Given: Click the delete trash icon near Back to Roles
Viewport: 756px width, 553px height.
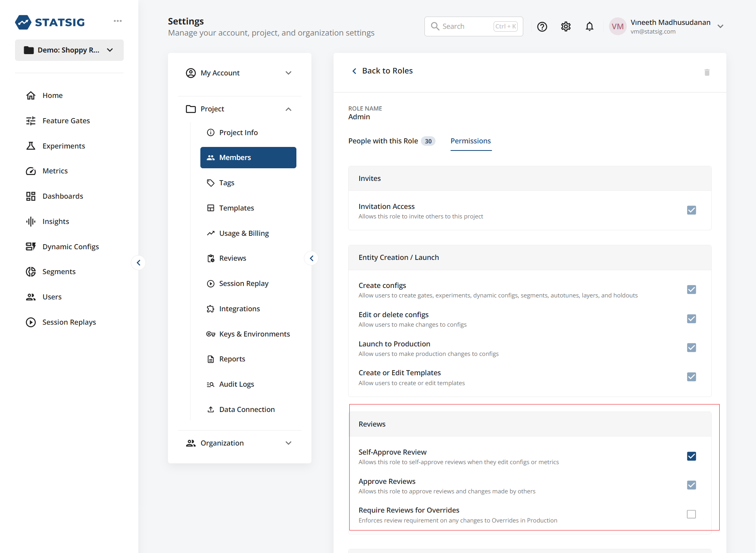Looking at the screenshot, I should point(707,72).
